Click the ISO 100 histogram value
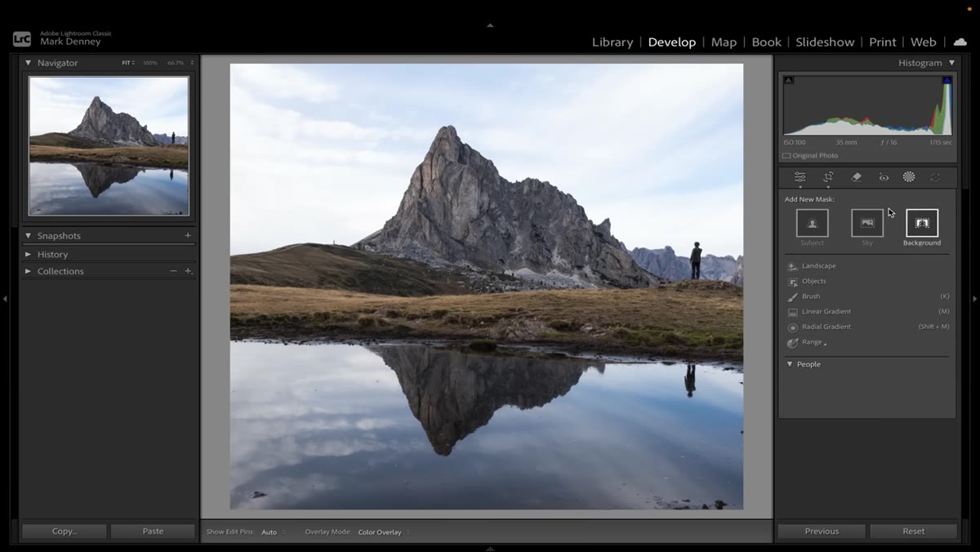Viewport: 980px width, 552px height. pos(795,142)
